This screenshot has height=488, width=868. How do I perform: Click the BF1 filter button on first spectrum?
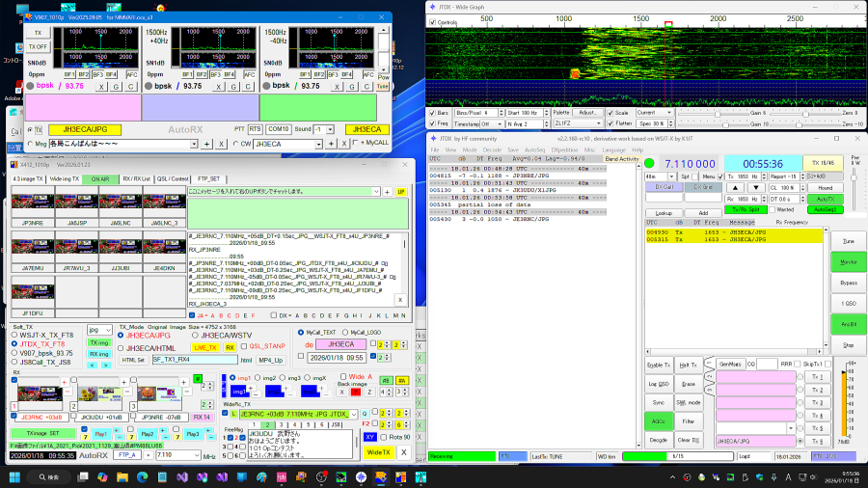click(69, 74)
